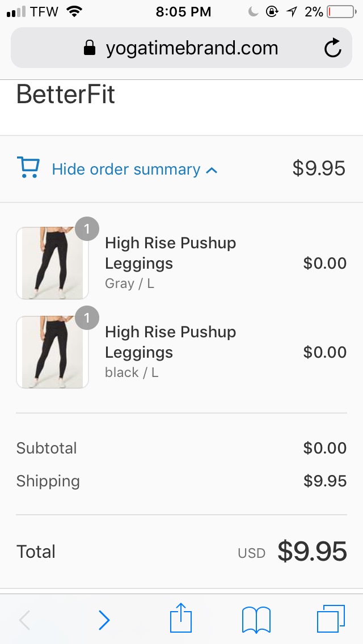363x644 pixels.
Task: Open the Safari tabs overview icon
Action: pyautogui.click(x=331, y=618)
